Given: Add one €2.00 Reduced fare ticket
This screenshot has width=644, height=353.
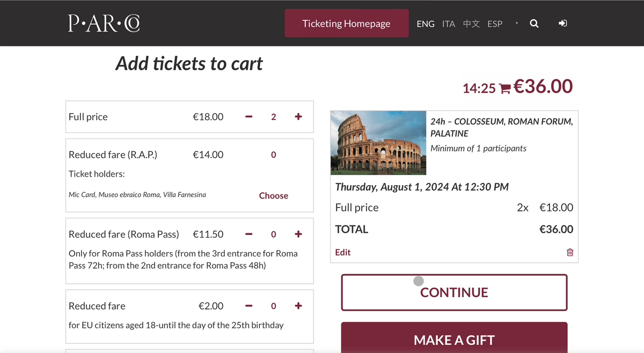Looking at the screenshot, I should tap(298, 306).
